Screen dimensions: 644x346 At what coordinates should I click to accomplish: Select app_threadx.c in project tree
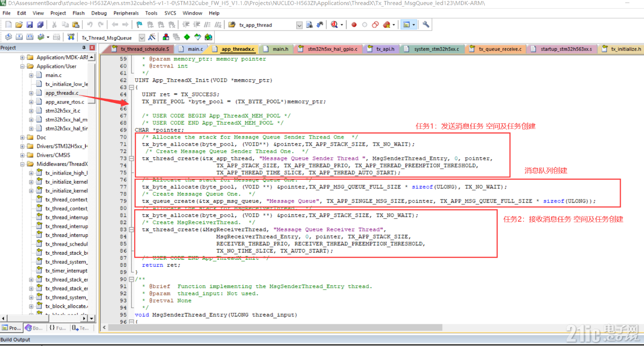61,93
